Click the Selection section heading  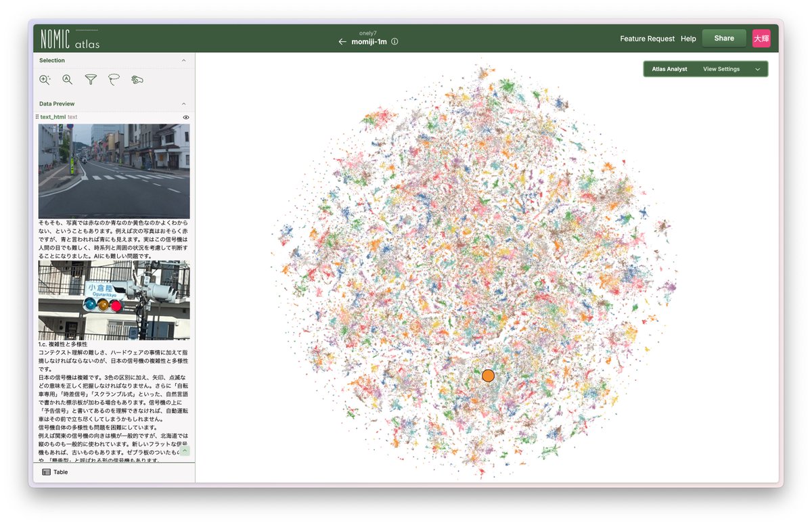point(52,60)
